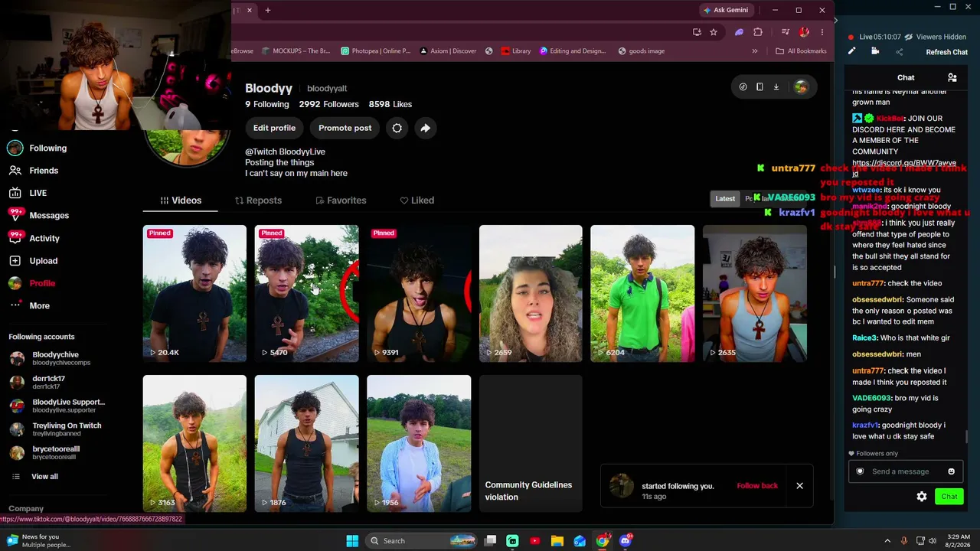Click the green Chat send button
This screenshot has width=980, height=551.
[949, 497]
